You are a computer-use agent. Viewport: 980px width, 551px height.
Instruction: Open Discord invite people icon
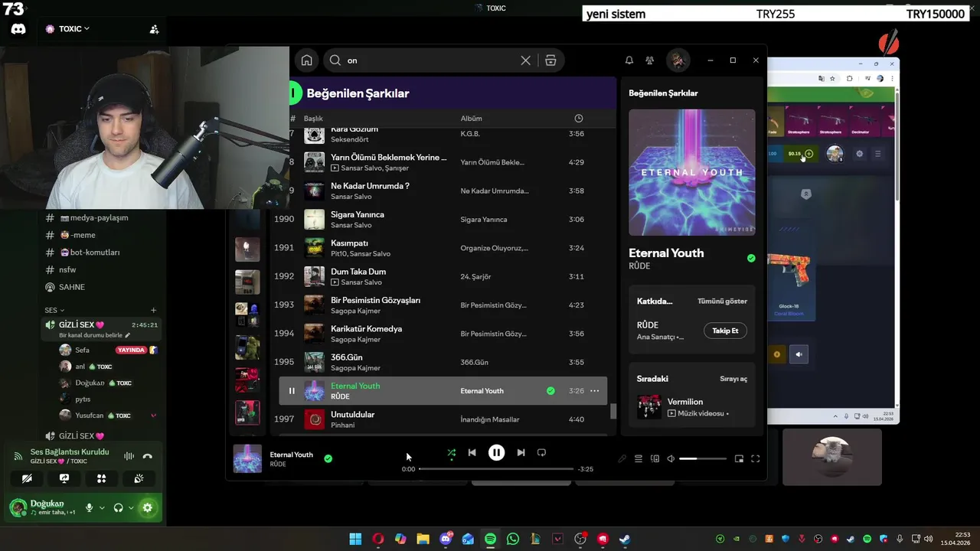[154, 29]
